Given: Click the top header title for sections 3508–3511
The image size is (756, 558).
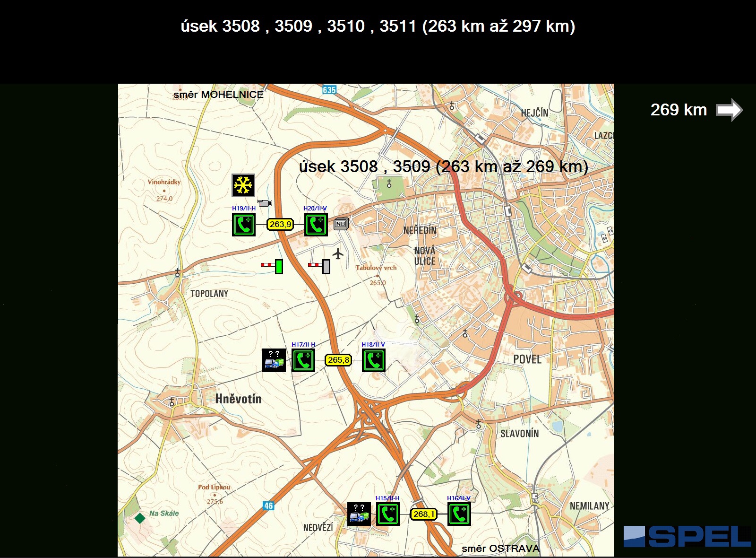Looking at the screenshot, I should [378, 26].
